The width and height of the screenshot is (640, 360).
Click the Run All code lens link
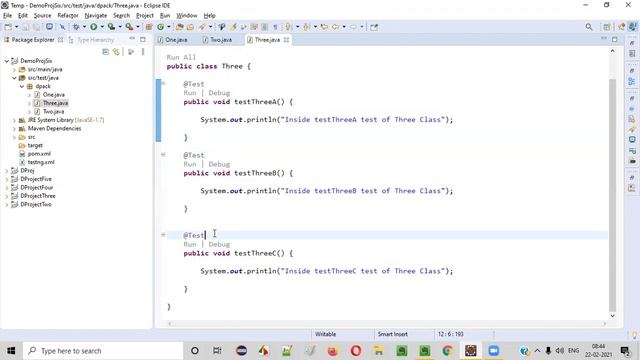181,57
